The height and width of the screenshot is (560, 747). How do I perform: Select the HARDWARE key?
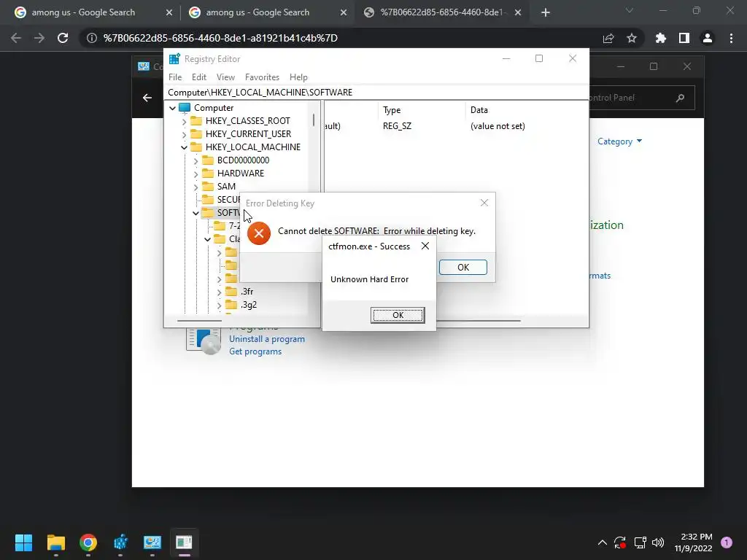[241, 174]
